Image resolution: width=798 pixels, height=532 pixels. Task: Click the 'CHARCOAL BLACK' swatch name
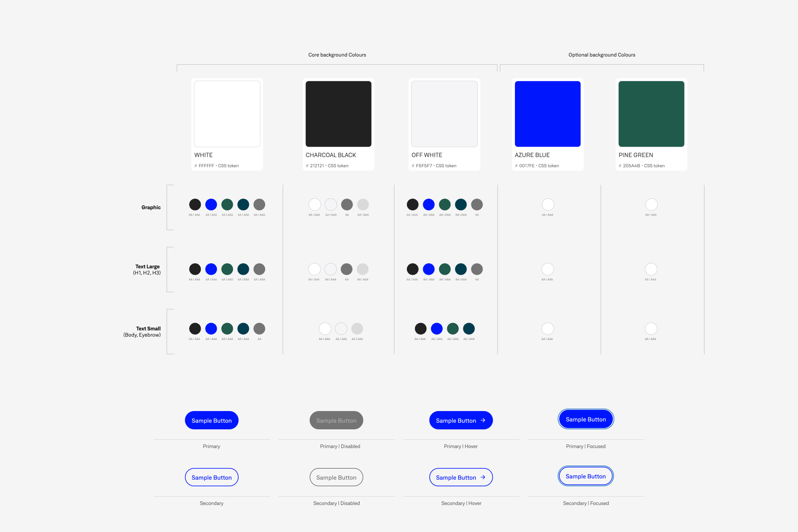[x=331, y=155]
